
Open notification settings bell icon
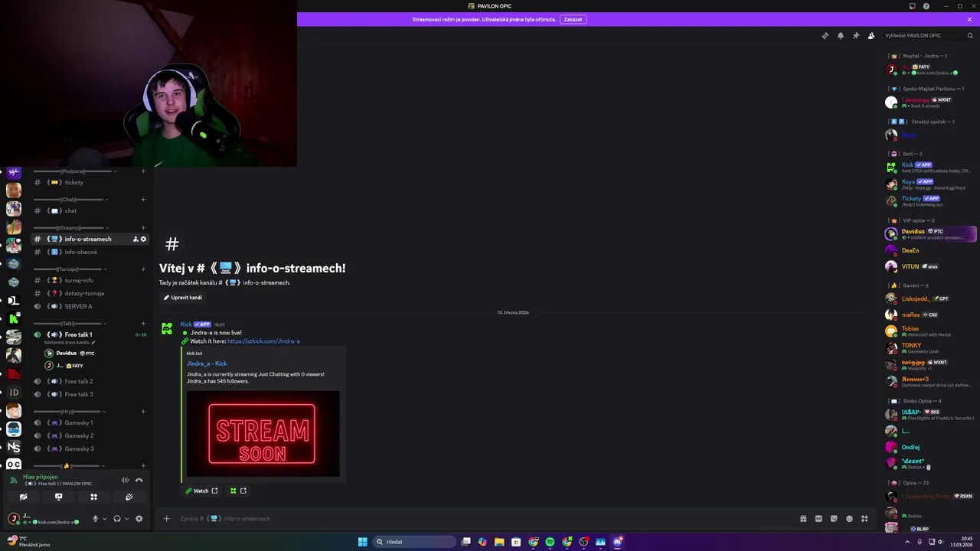pyautogui.click(x=840, y=35)
